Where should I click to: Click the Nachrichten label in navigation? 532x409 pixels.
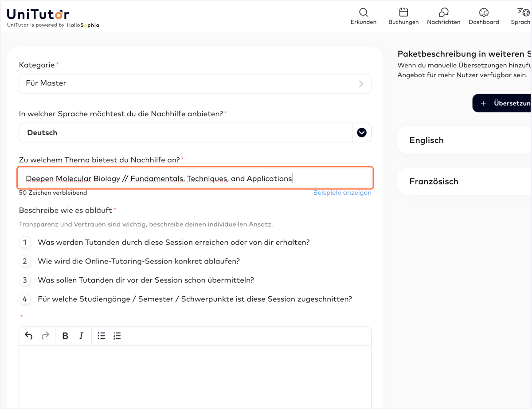coord(444,22)
